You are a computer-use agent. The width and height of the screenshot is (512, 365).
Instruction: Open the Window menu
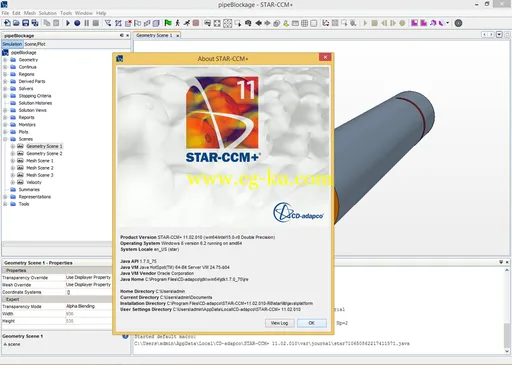(84, 13)
